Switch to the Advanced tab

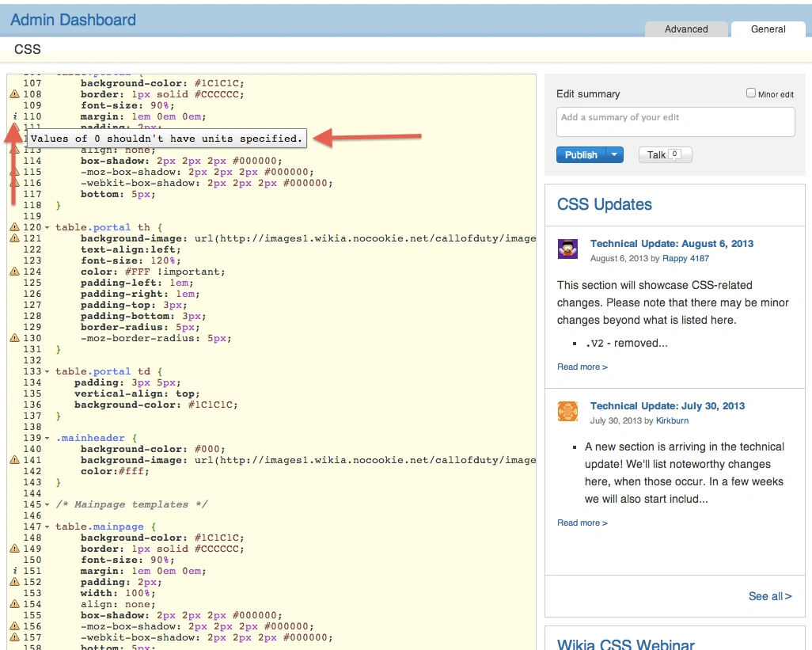pyautogui.click(x=686, y=29)
